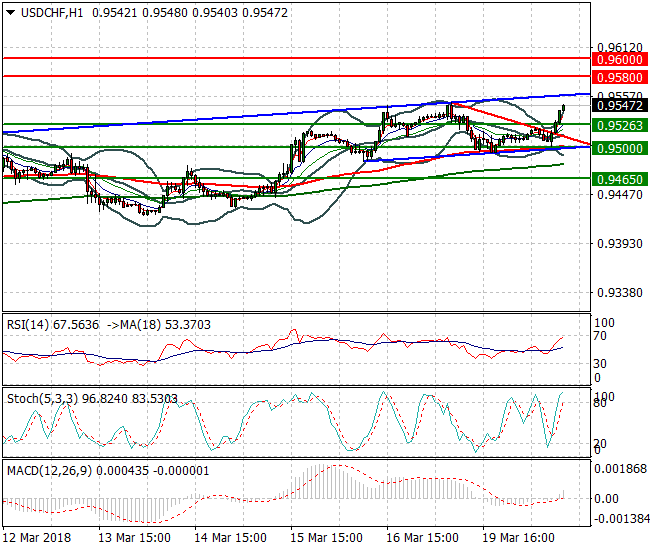The image size is (650, 550).
Task: Select the 12 Mar 2018 date label
Action: click(x=37, y=538)
